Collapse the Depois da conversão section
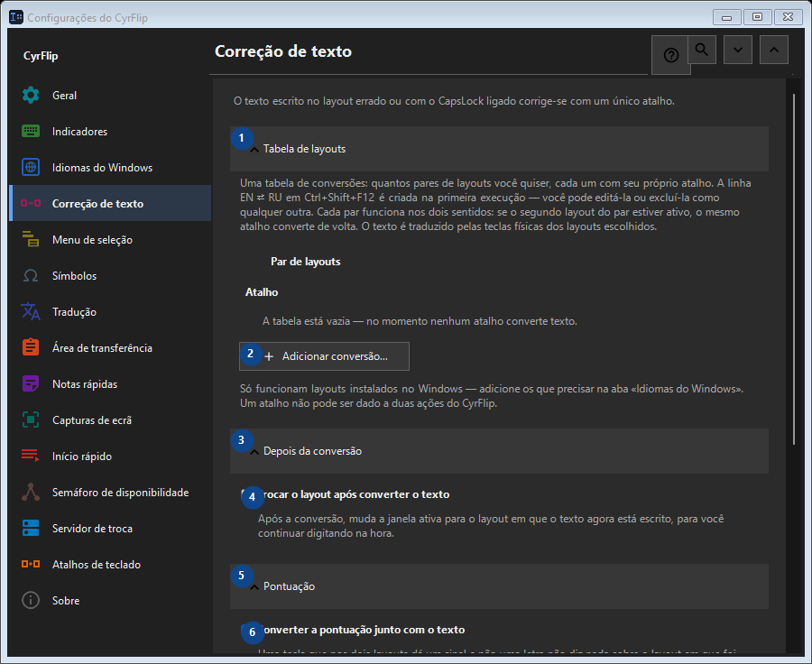 (x=499, y=450)
